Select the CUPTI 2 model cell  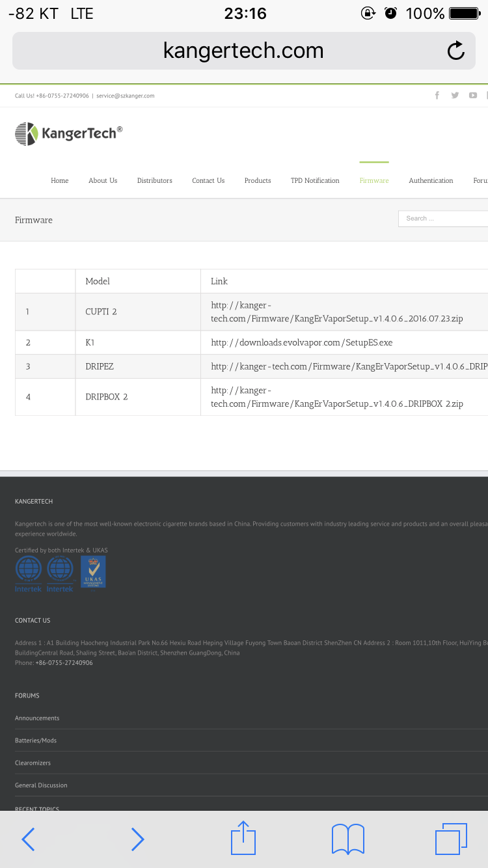tap(138, 312)
